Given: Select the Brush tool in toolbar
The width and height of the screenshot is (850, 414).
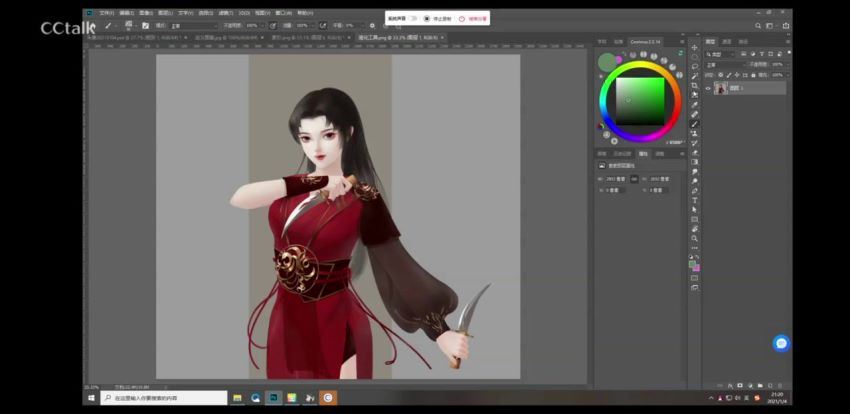Looking at the screenshot, I should (x=694, y=124).
